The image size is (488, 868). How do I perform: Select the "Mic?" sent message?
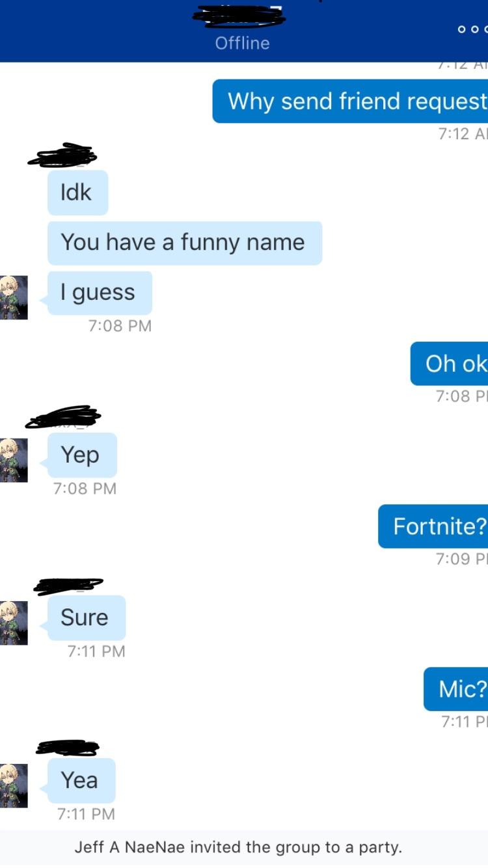455,688
